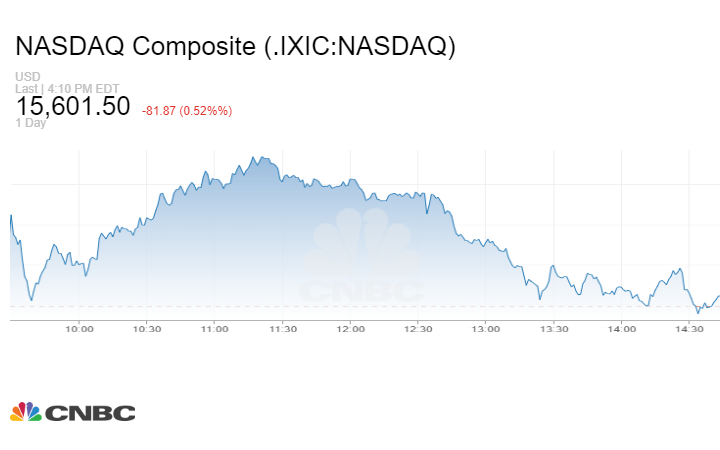Viewport: 720px width, 450px height.
Task: Click the Last 4:10 PM EDT timestamp
Action: tap(68, 88)
